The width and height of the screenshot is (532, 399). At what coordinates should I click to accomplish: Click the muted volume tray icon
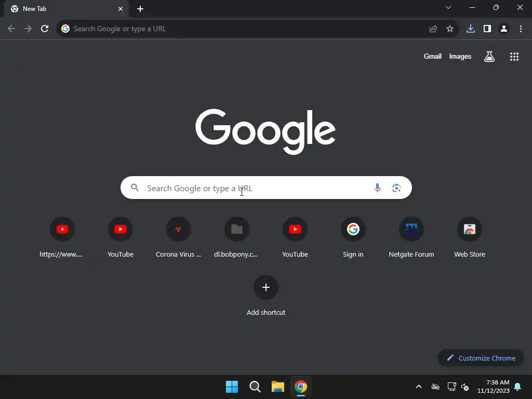point(465,387)
